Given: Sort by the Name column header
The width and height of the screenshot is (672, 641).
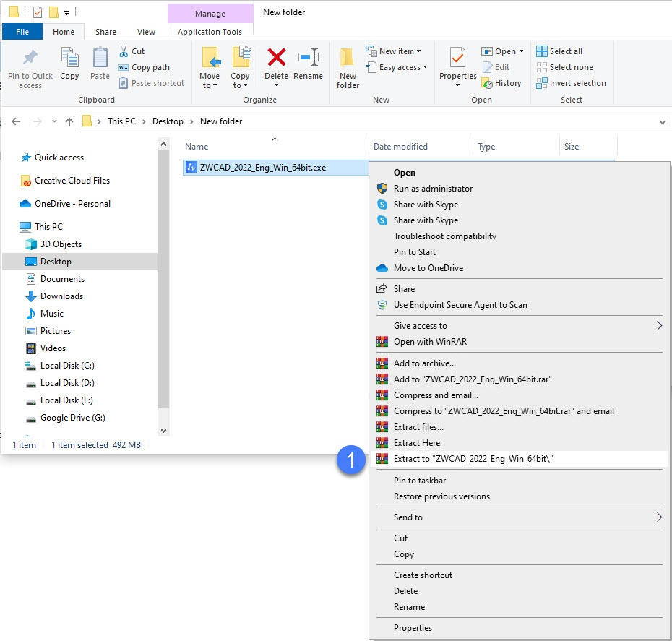Looking at the screenshot, I should (x=275, y=147).
